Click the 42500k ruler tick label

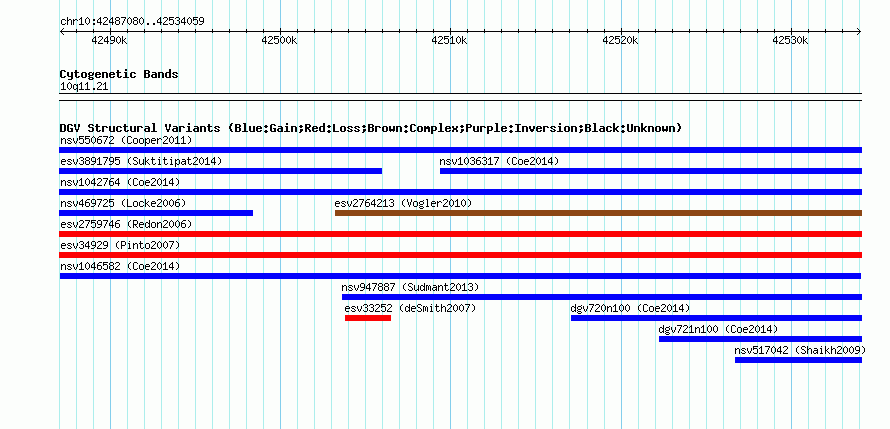279,40
